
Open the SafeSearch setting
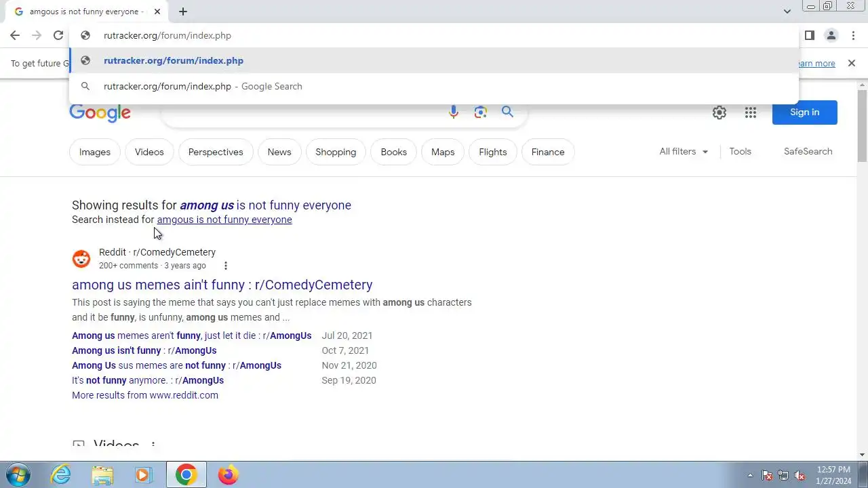click(808, 151)
